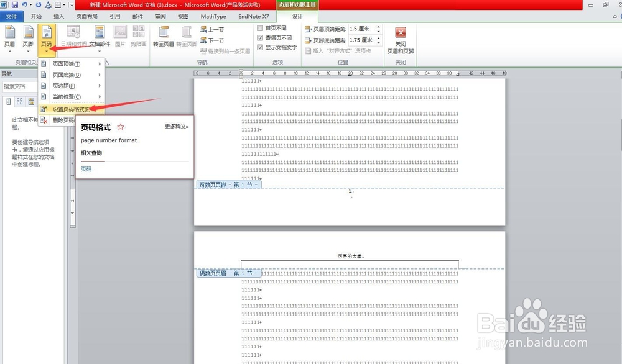
Task: Click 更多释义 link in popup
Action: pos(177,126)
